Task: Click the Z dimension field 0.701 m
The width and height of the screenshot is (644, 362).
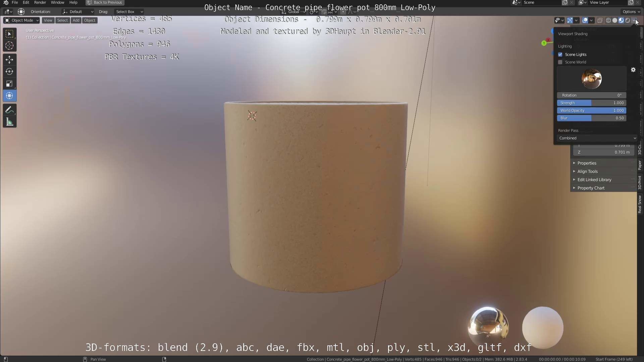Action: click(603, 153)
